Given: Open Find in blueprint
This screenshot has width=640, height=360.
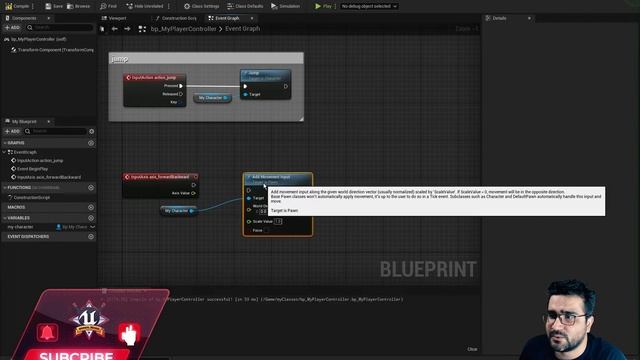Looking at the screenshot, I should point(109,6).
